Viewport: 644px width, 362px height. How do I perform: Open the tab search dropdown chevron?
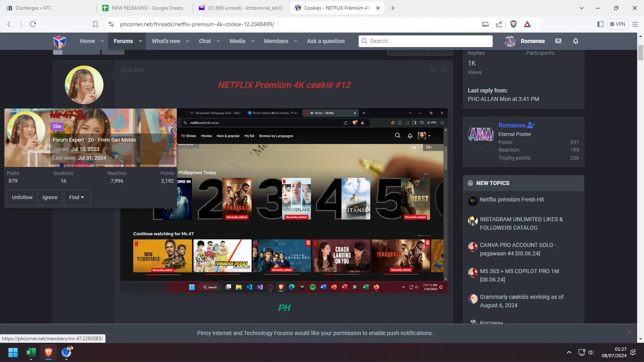tap(581, 8)
